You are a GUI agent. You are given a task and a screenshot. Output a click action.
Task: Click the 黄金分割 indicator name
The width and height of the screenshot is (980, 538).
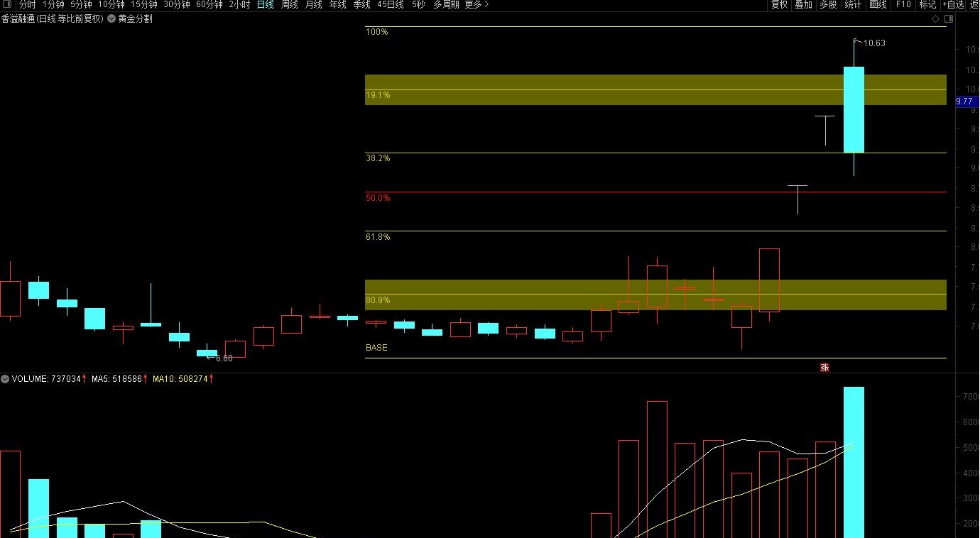click(x=135, y=19)
